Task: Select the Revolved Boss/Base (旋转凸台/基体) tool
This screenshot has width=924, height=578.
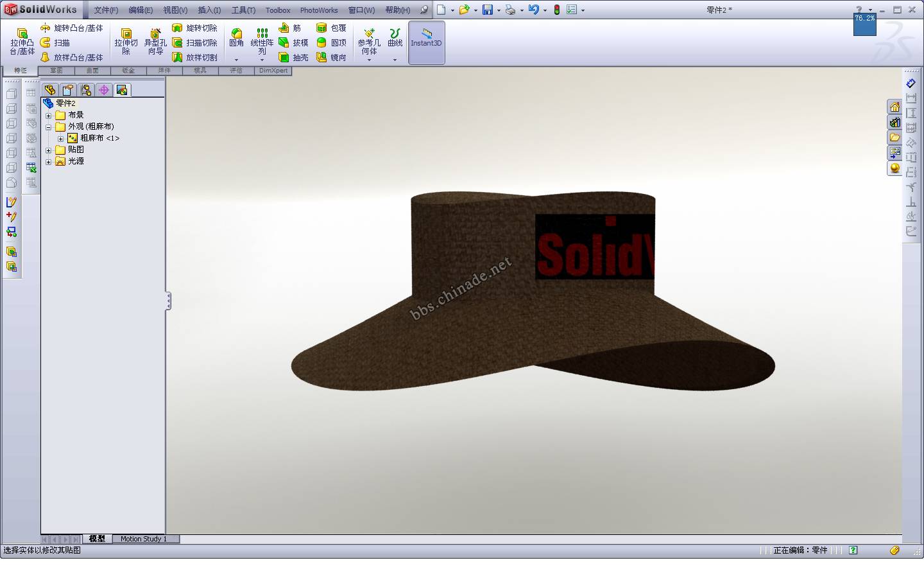Action: click(71, 28)
